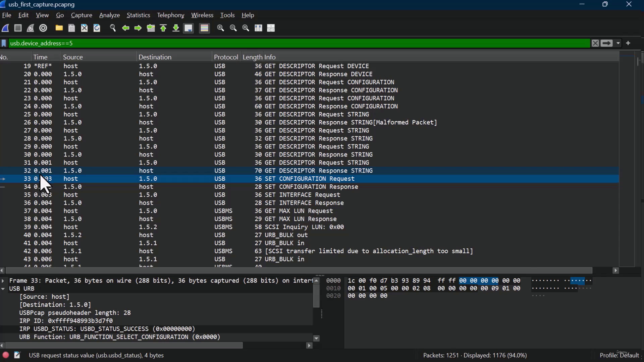
Task: Go back in packet history
Action: (x=125, y=28)
